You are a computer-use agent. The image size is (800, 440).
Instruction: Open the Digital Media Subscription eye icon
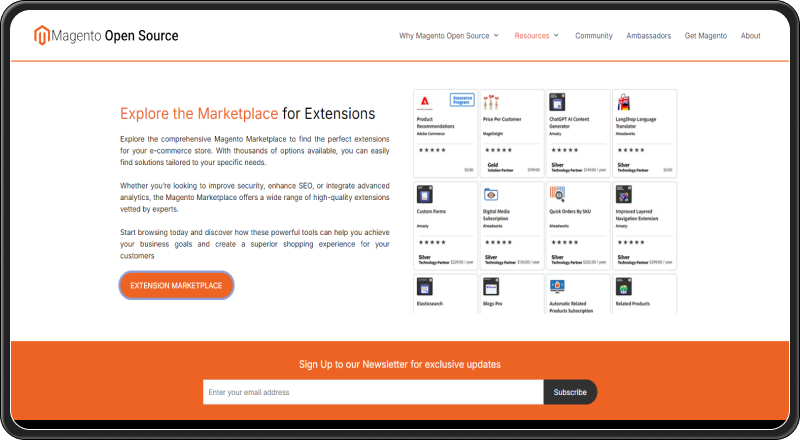pos(491,194)
